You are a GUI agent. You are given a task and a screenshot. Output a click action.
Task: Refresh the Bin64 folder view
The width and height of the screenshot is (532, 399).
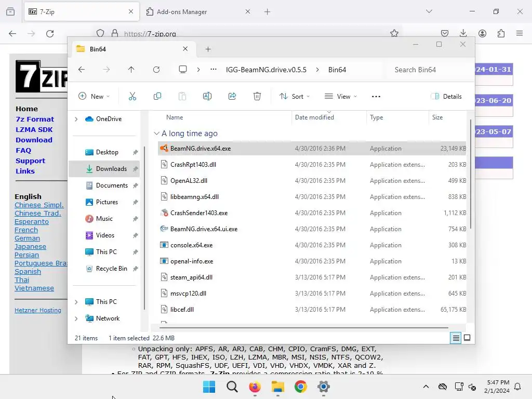[x=156, y=70]
